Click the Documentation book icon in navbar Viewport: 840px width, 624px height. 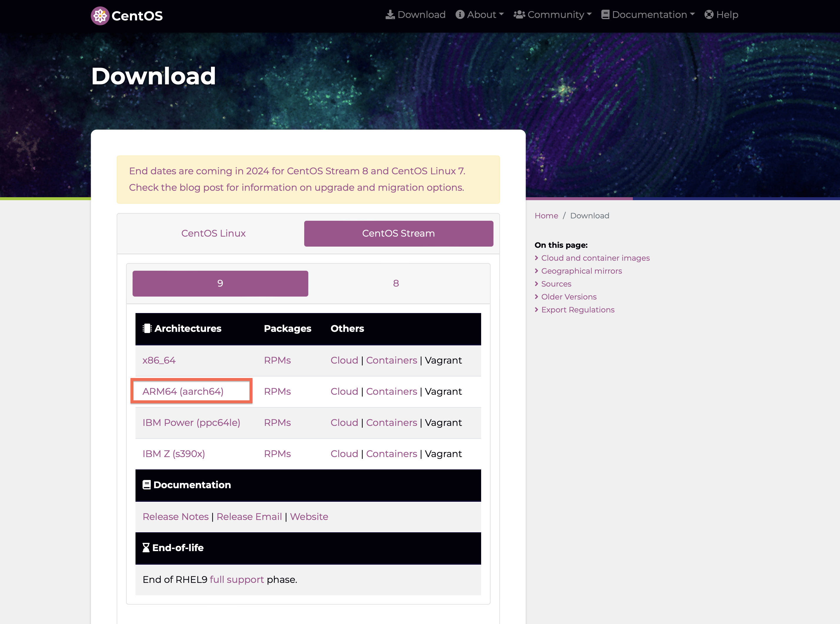(x=605, y=15)
